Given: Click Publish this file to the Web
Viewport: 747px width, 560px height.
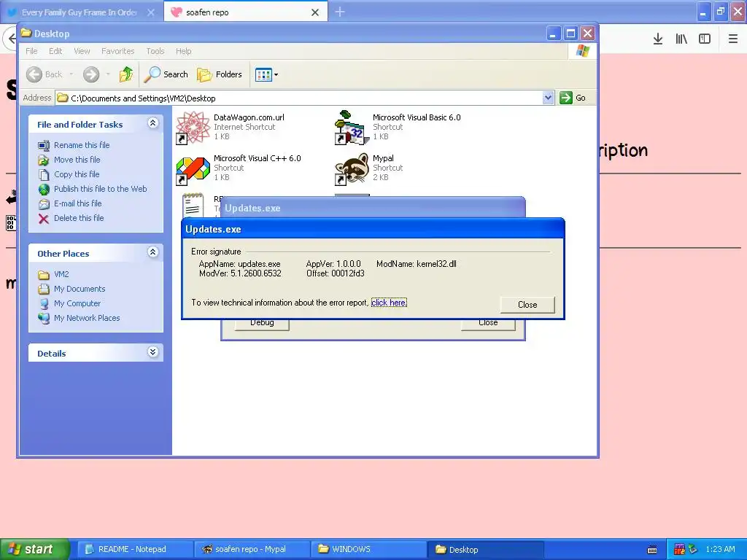Looking at the screenshot, I should (100, 189).
